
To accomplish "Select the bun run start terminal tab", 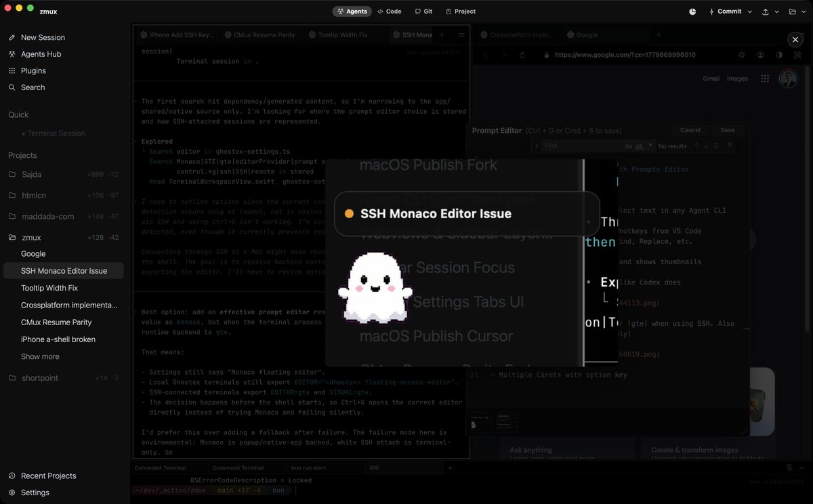I will tap(325, 467).
